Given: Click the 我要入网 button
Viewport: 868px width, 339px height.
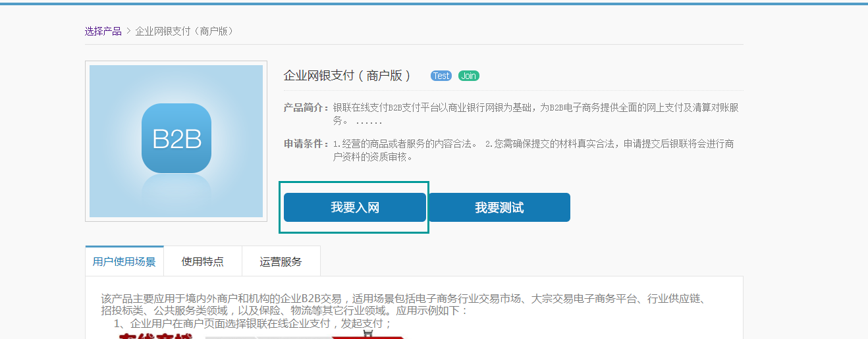Looking at the screenshot, I should coord(355,207).
